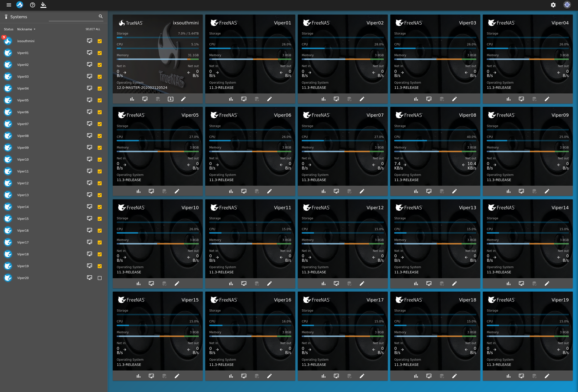Image resolution: width=578 pixels, height=392 pixels.
Task: Click the search magnifier icon
Action: coord(101,17)
